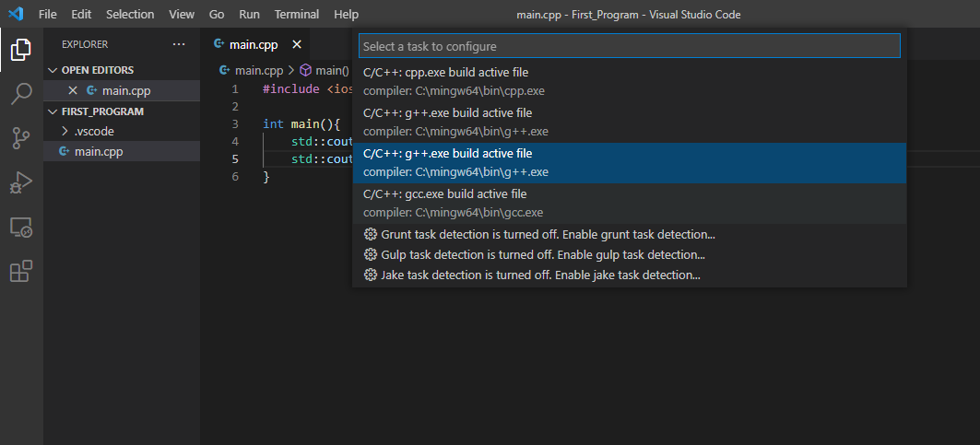Click line number 3 in the gutter
The image size is (980, 445).
pos(234,123)
